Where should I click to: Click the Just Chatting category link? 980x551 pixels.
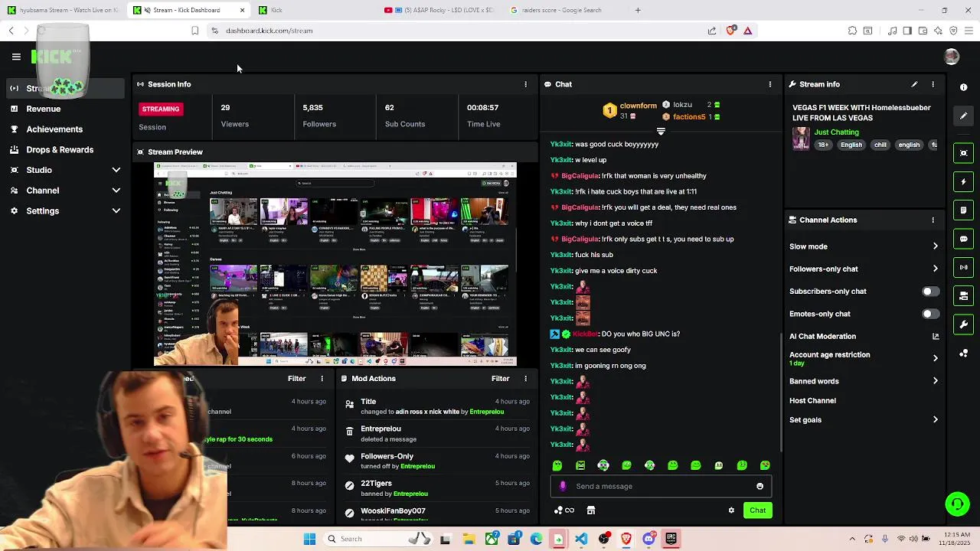pyautogui.click(x=836, y=132)
